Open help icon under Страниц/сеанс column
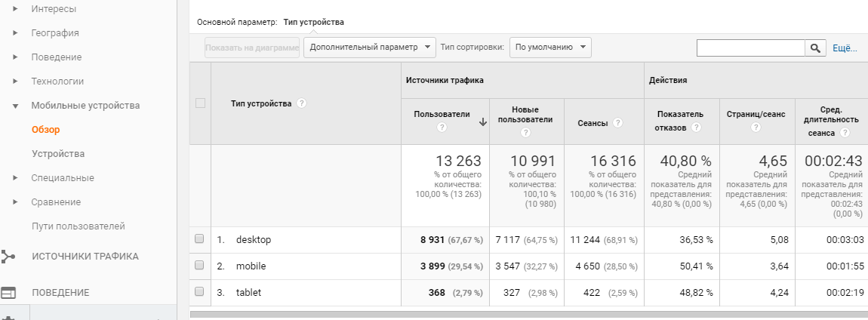The height and width of the screenshot is (320, 868). [x=756, y=128]
